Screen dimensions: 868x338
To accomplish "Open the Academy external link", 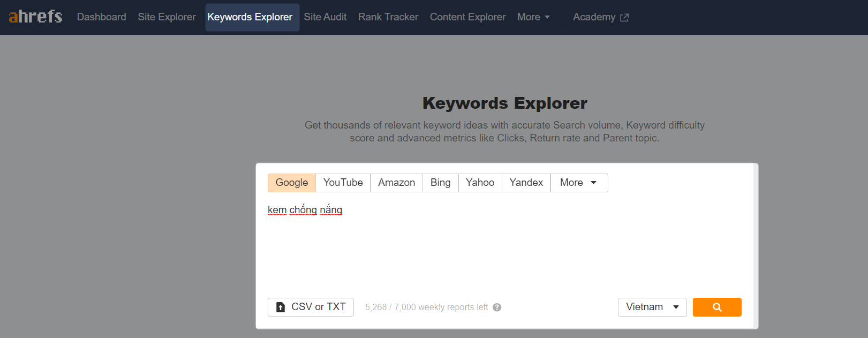I will 600,17.
